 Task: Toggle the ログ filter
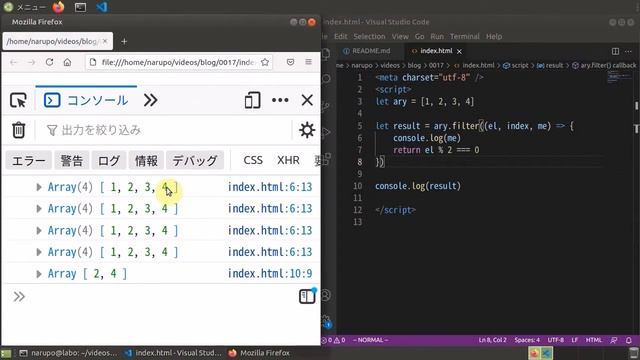[x=109, y=160]
